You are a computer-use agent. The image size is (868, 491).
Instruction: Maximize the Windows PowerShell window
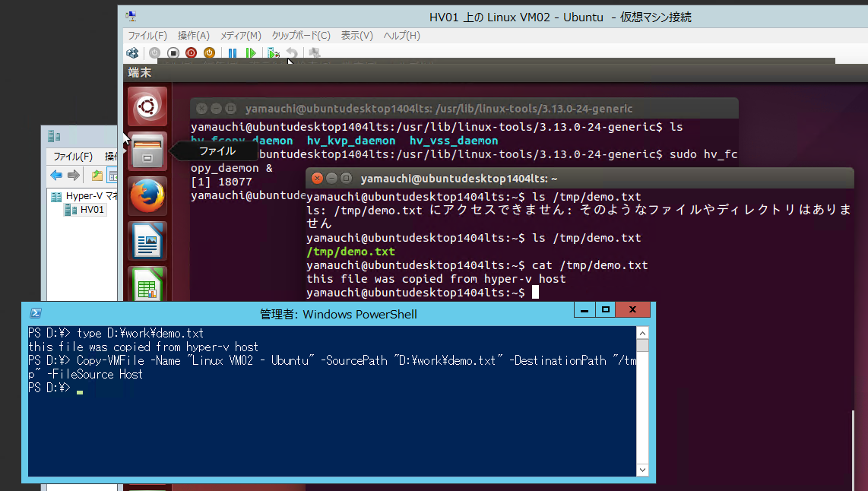pyautogui.click(x=606, y=309)
